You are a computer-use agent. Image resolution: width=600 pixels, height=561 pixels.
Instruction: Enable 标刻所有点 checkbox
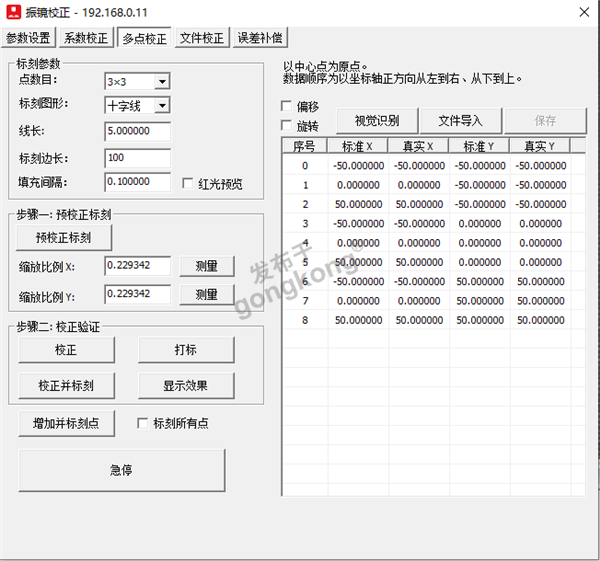(x=143, y=423)
